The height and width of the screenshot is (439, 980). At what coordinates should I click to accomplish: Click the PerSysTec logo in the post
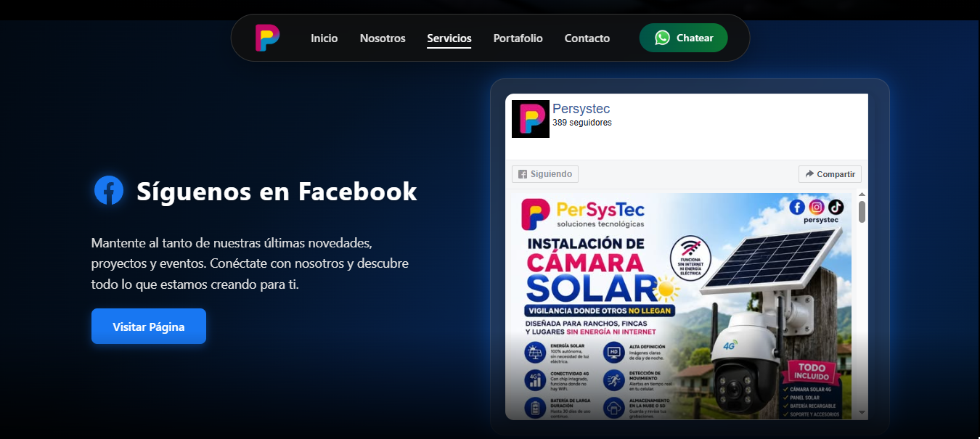(582, 214)
